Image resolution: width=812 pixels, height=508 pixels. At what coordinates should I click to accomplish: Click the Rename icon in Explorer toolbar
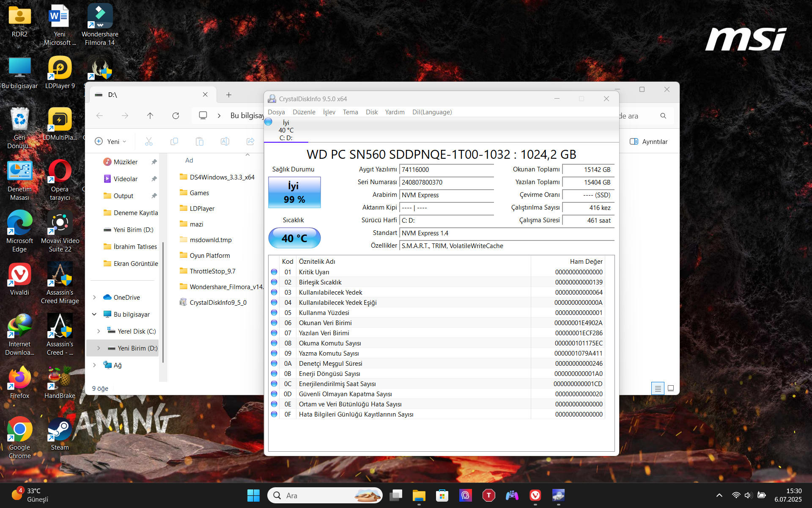tap(225, 141)
